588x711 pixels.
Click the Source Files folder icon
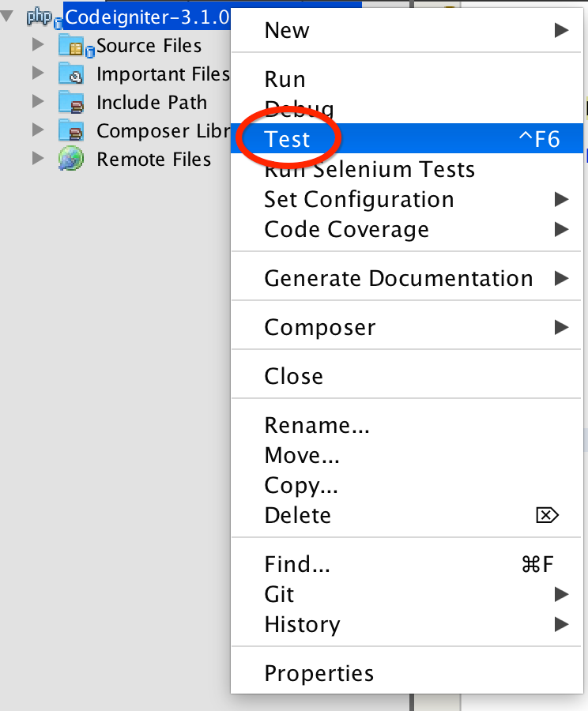pos(73,46)
